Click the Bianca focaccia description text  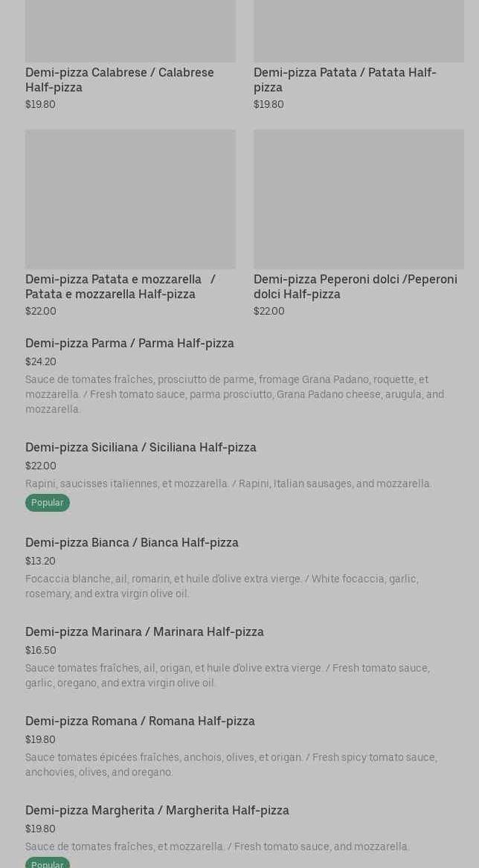coord(222,586)
